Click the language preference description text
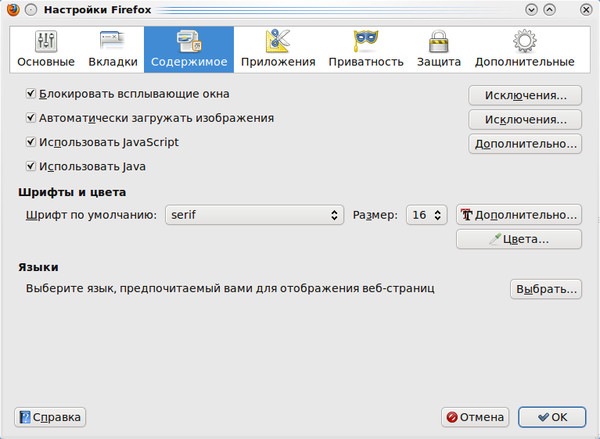 [x=230, y=288]
